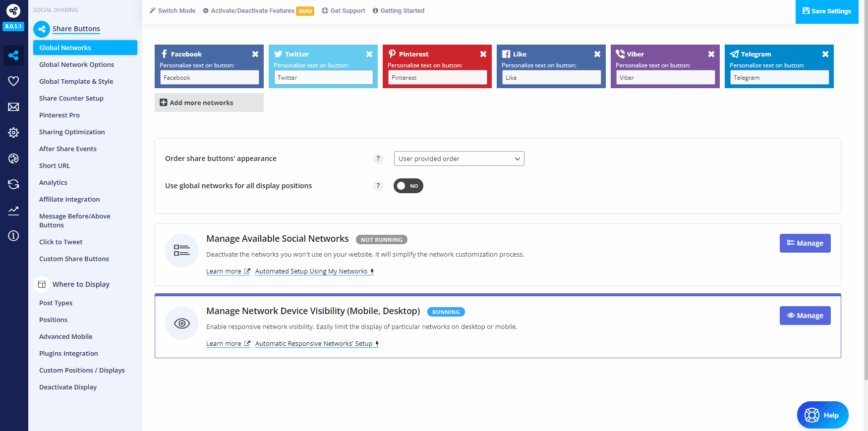Click the gear settings icon in sidebar

(13, 133)
